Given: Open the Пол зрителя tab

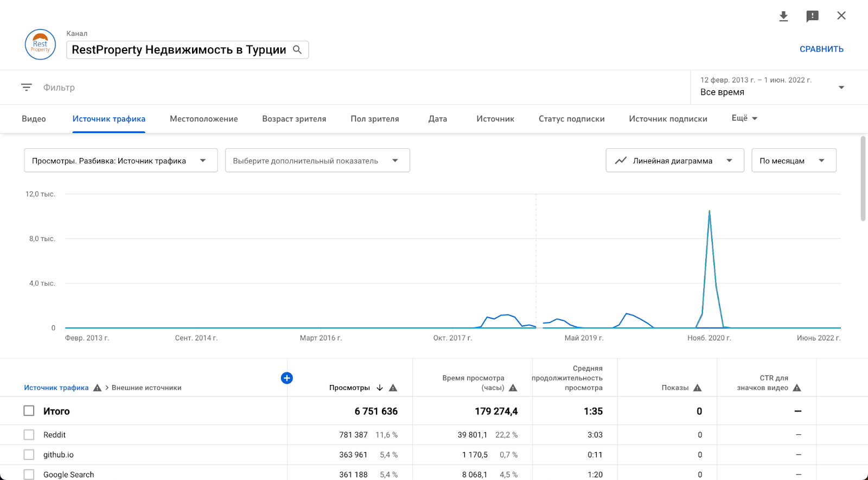Looking at the screenshot, I should (x=375, y=119).
